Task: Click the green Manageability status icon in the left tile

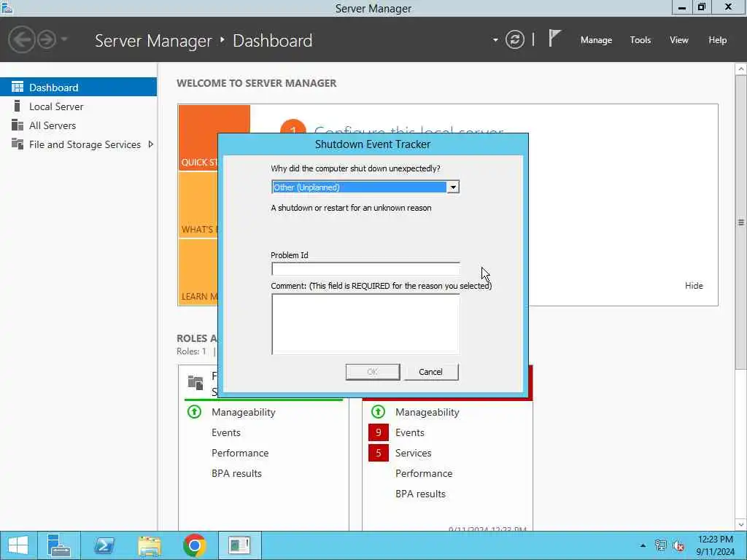Action: tap(194, 411)
